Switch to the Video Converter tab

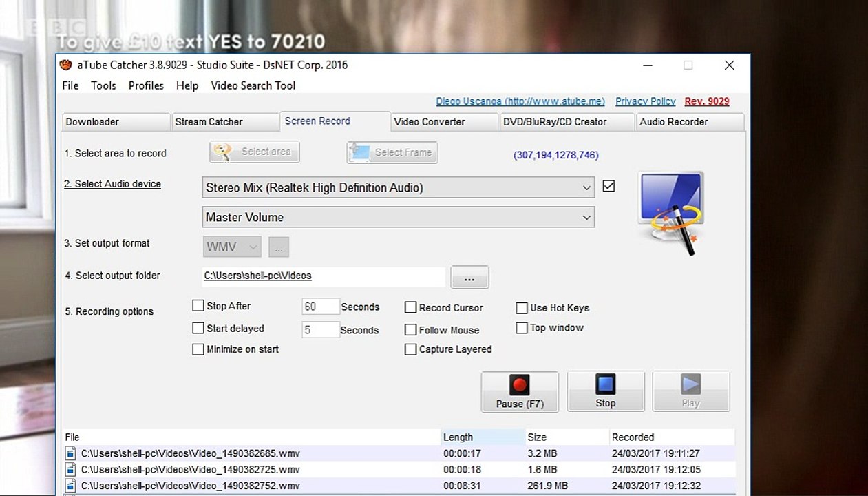point(445,122)
